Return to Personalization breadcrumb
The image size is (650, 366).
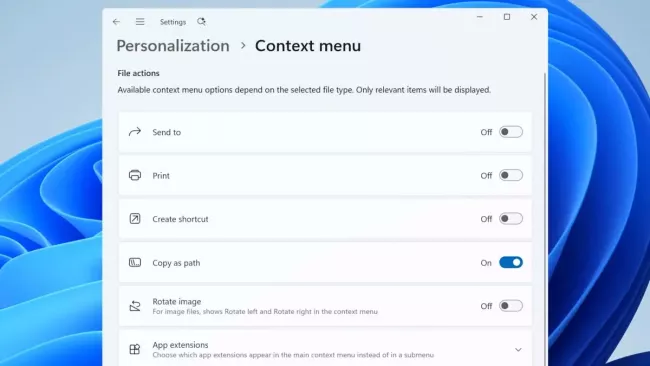tap(173, 46)
